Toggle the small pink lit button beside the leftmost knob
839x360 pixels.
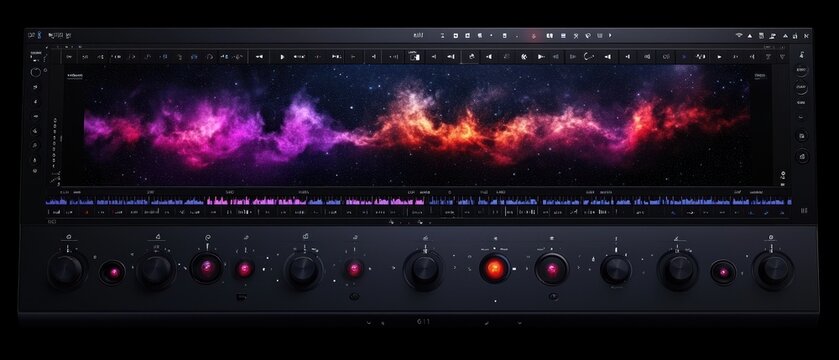[x=112, y=272]
